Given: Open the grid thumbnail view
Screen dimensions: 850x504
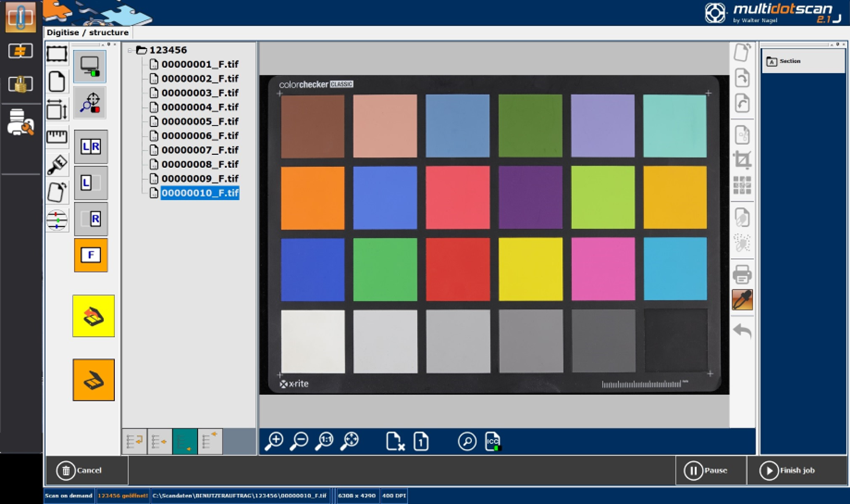Looking at the screenshot, I should click(x=742, y=186).
